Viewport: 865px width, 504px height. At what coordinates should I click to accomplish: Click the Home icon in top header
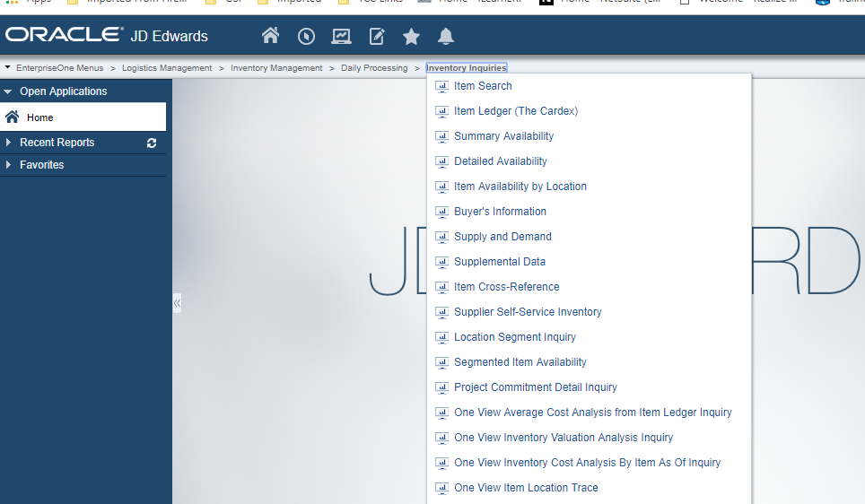tap(270, 36)
